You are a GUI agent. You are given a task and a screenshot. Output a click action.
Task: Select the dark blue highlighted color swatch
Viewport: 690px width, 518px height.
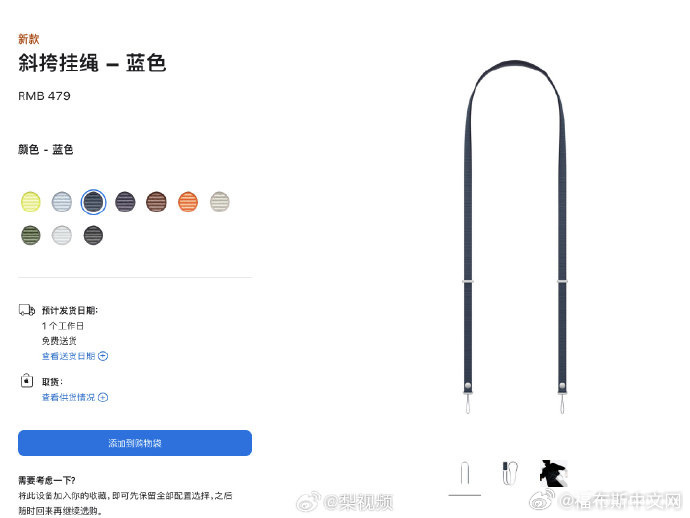pyautogui.click(x=93, y=202)
